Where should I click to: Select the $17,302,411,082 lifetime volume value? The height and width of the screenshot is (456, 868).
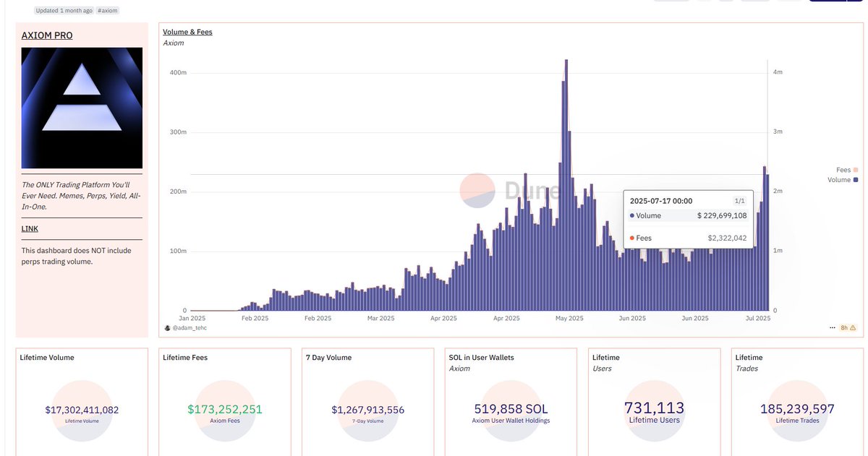(82, 410)
